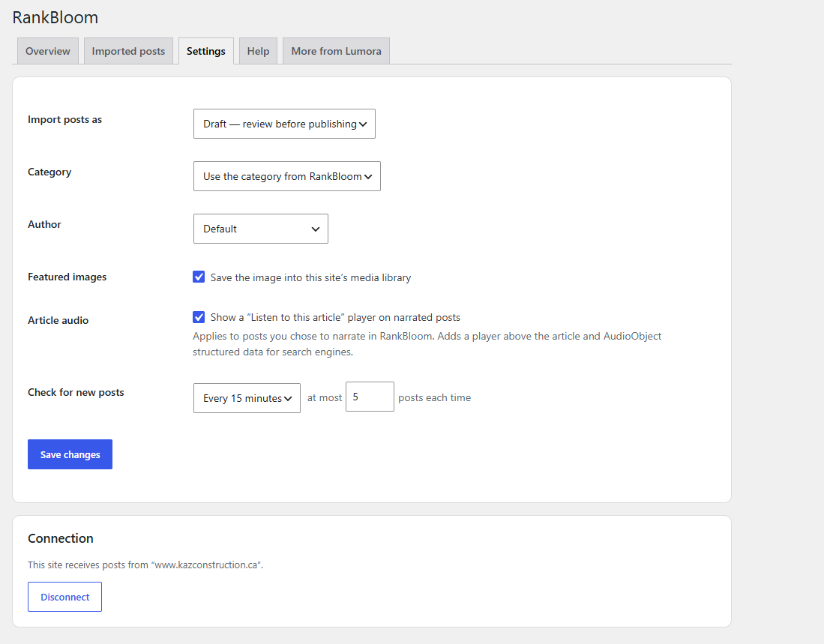This screenshot has width=824, height=644.
Task: Click the RankBloom page title
Action: point(55,17)
